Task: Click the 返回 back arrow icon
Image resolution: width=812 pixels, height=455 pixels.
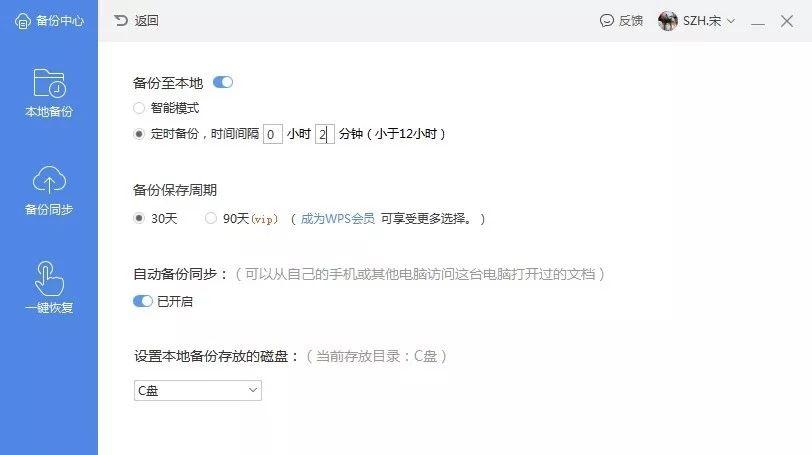Action: click(121, 21)
